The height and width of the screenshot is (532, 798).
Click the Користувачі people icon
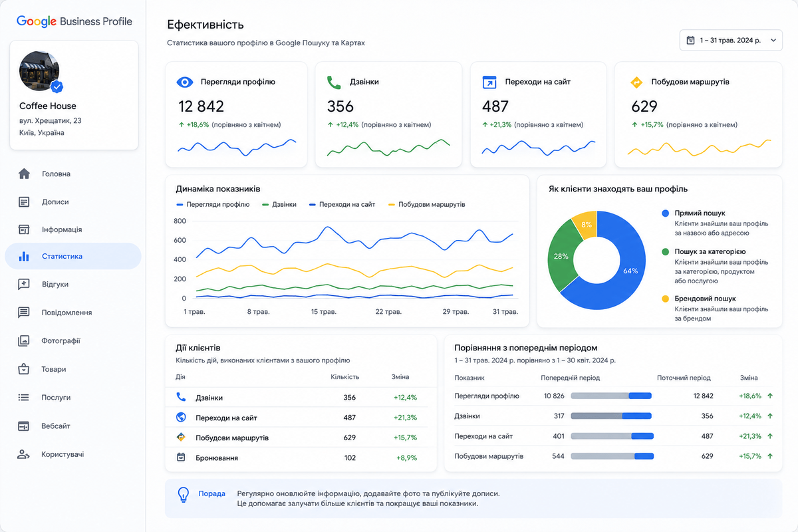(x=24, y=454)
